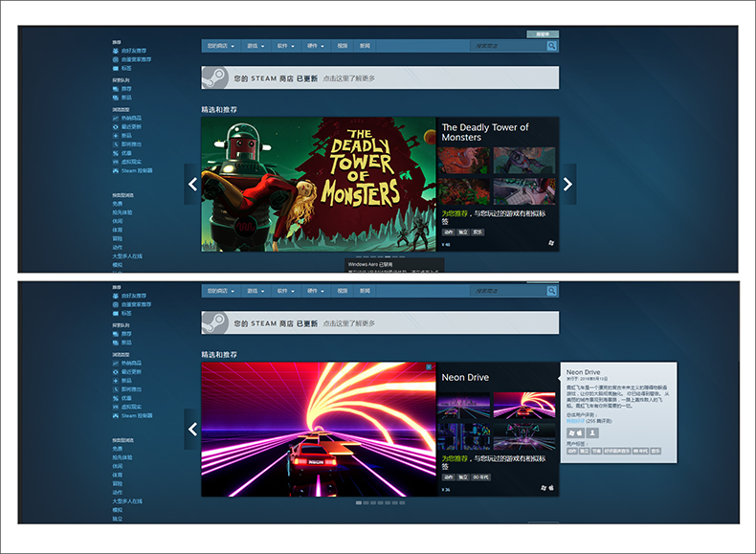
Task: Click search magnifier icon in Deadly Tower screenshot
Action: pos(551,46)
